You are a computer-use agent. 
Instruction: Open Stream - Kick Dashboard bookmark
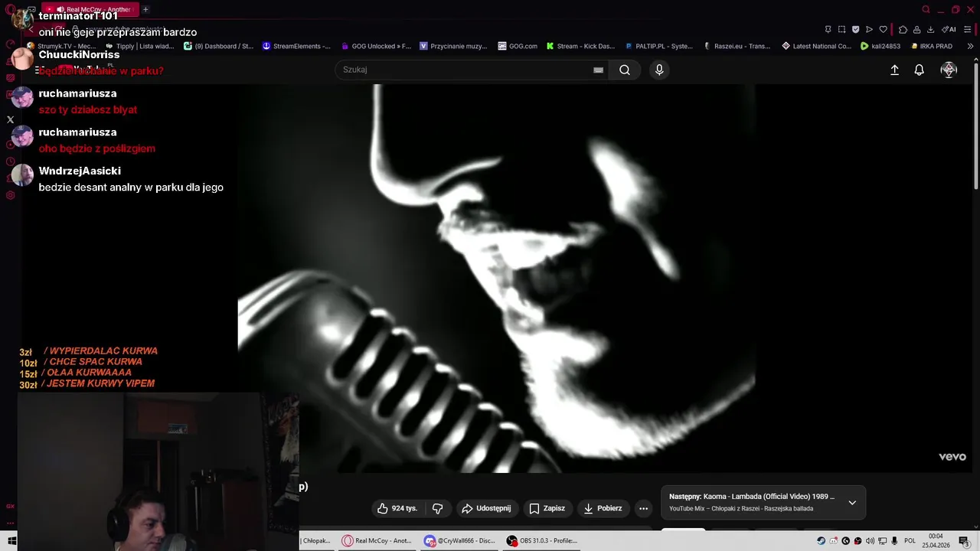pyautogui.click(x=580, y=46)
